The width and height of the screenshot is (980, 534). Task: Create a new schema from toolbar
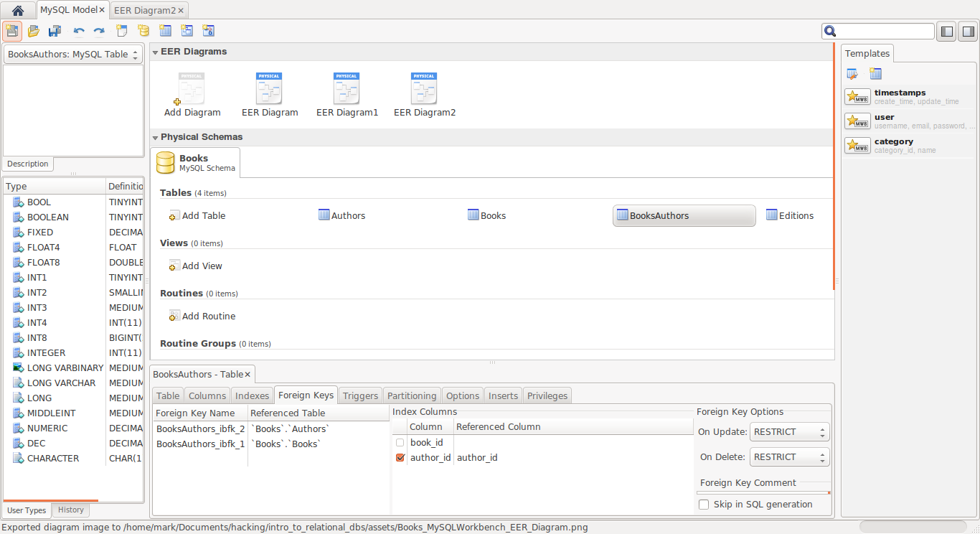(143, 31)
